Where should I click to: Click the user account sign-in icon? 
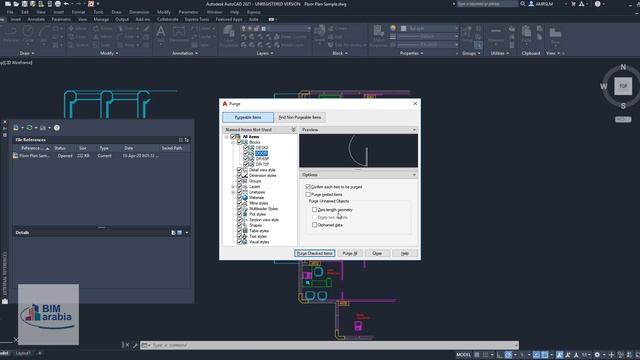[x=531, y=4]
